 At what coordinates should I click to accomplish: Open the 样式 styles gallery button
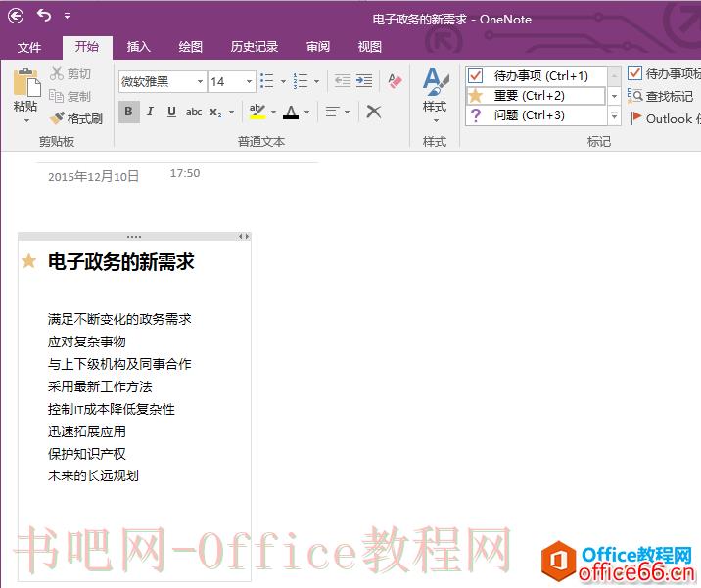(435, 95)
